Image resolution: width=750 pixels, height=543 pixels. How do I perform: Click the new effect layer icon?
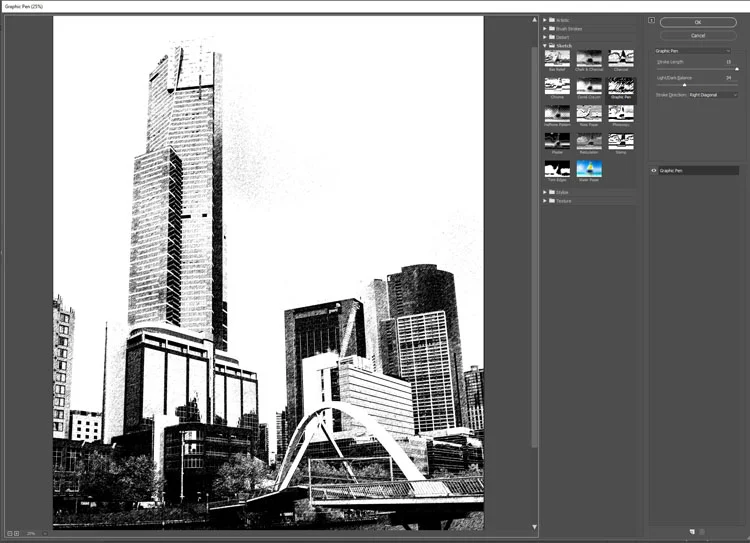pos(692,532)
